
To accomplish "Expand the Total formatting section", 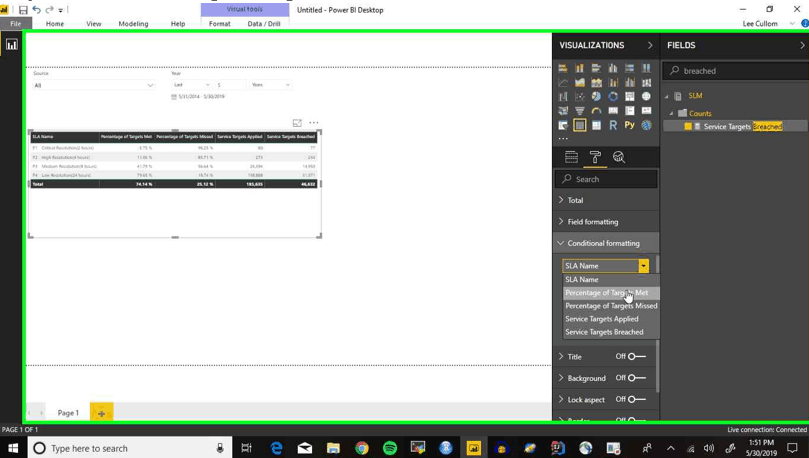I will (606, 200).
